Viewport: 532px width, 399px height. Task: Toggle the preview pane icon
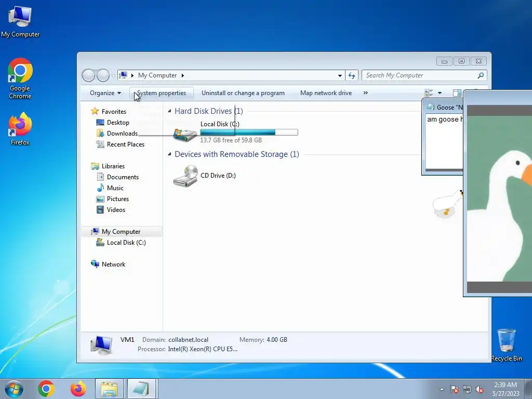pyautogui.click(x=457, y=93)
